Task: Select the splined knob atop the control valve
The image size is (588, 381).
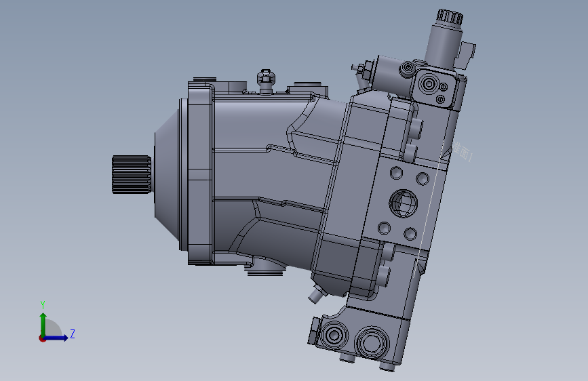Action: point(450,17)
